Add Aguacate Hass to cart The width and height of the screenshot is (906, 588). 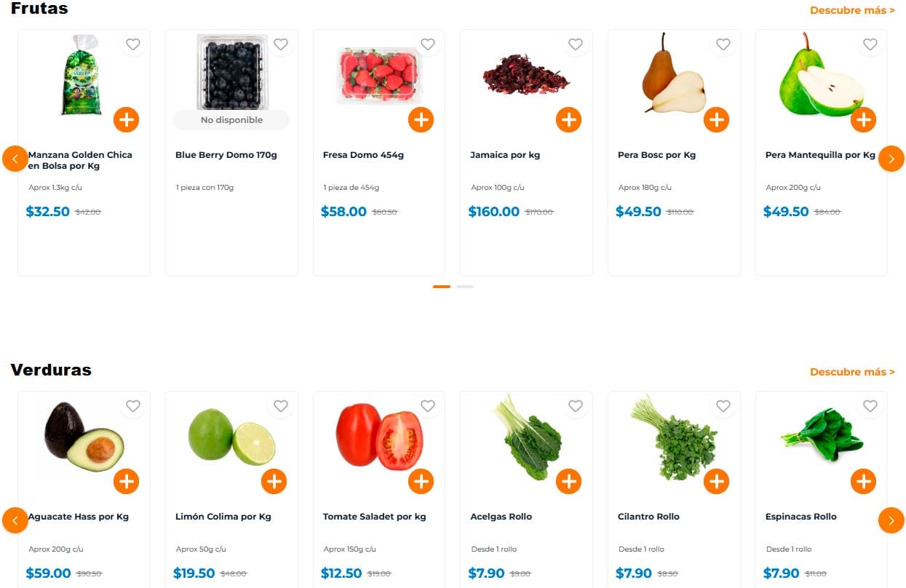pyautogui.click(x=127, y=481)
